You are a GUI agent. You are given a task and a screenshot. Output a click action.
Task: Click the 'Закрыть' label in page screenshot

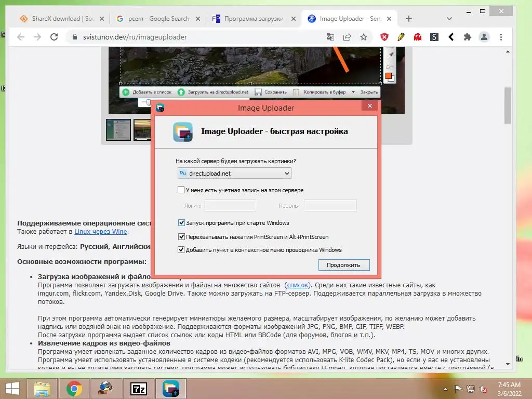(369, 92)
